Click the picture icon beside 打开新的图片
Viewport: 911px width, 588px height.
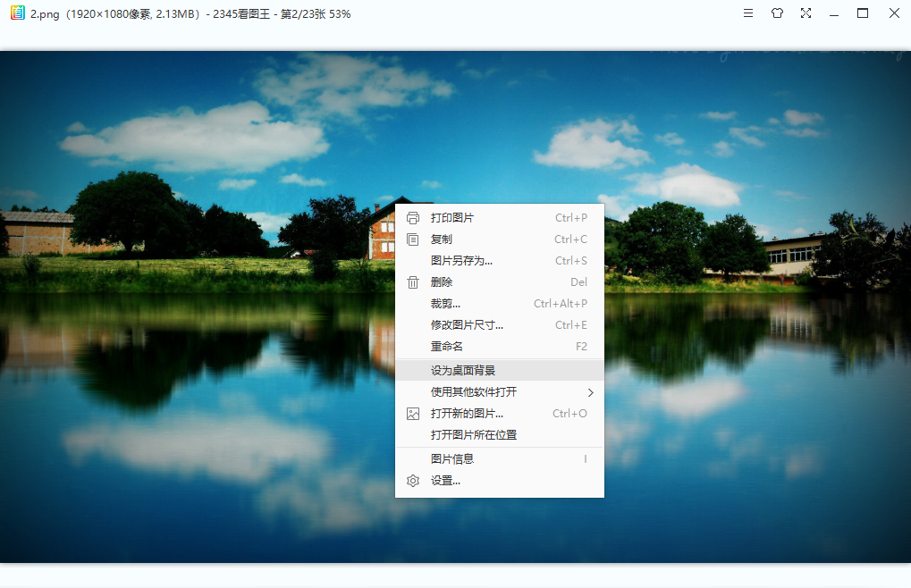click(x=412, y=414)
